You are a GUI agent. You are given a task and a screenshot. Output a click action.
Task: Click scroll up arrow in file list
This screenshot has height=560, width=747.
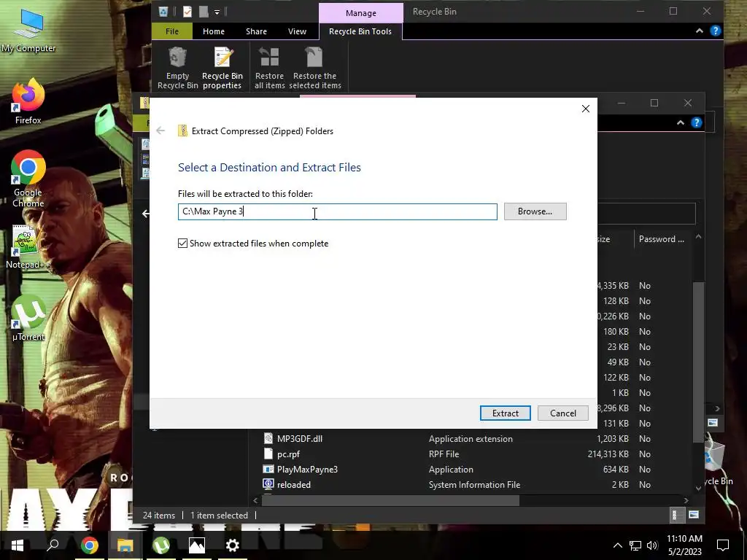pyautogui.click(x=698, y=237)
